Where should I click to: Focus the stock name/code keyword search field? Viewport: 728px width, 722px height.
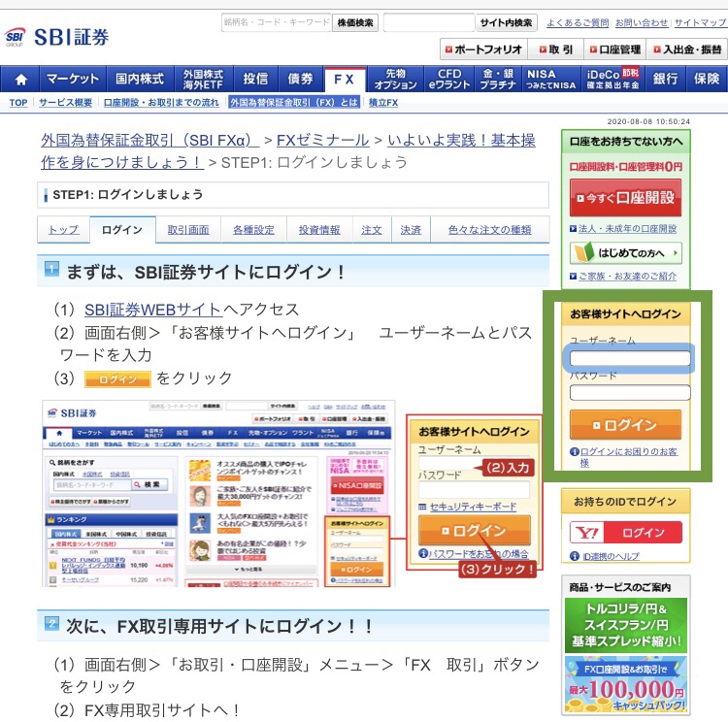[277, 22]
